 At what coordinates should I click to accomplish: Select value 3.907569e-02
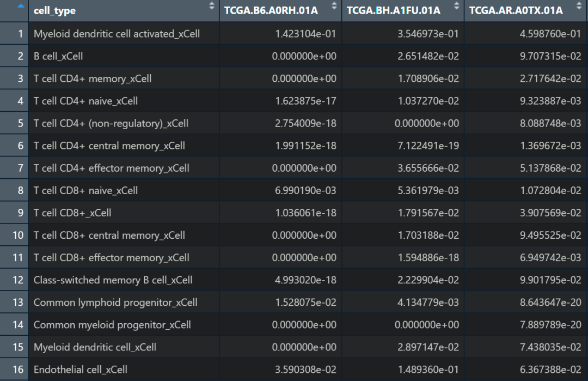coord(550,213)
